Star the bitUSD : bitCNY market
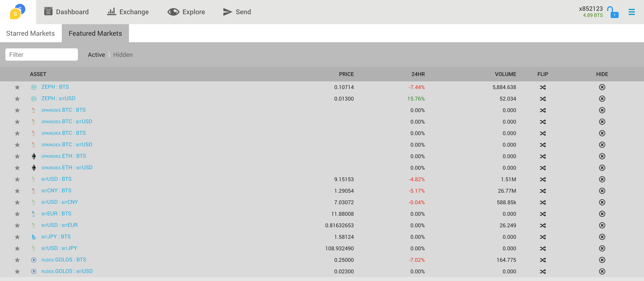 17,202
